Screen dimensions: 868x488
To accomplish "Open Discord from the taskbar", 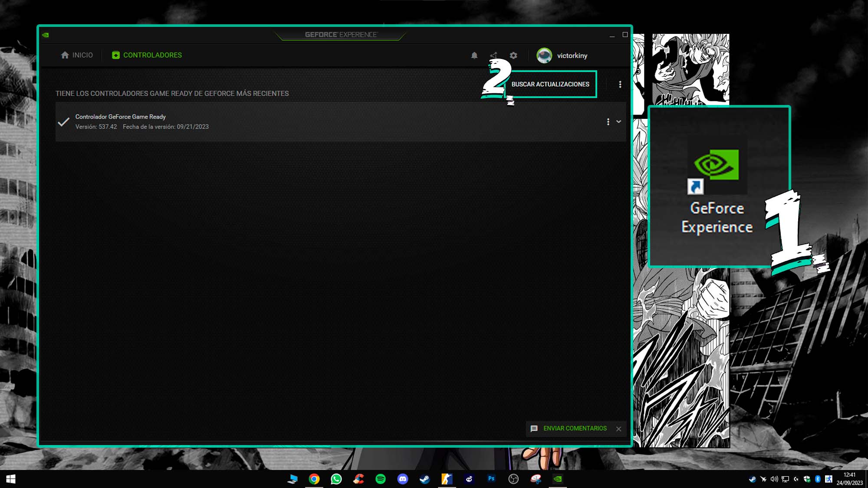I will 403,479.
